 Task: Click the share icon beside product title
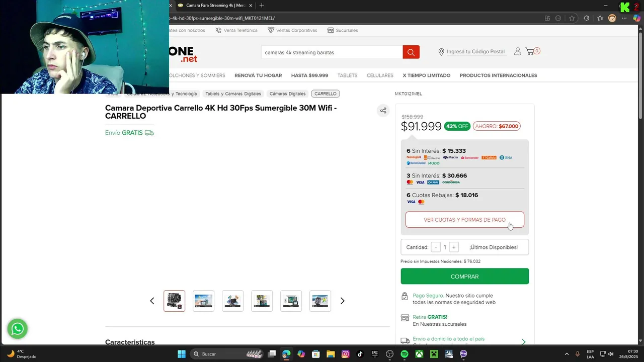click(383, 111)
